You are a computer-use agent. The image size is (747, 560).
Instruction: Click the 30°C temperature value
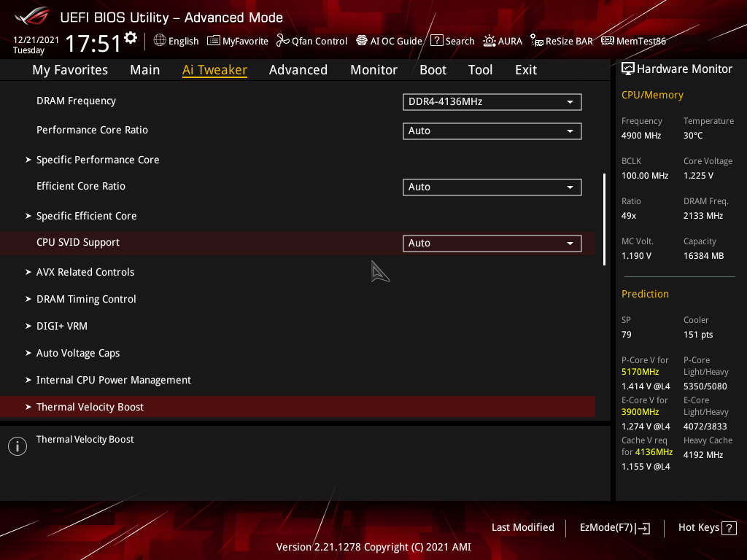click(693, 136)
